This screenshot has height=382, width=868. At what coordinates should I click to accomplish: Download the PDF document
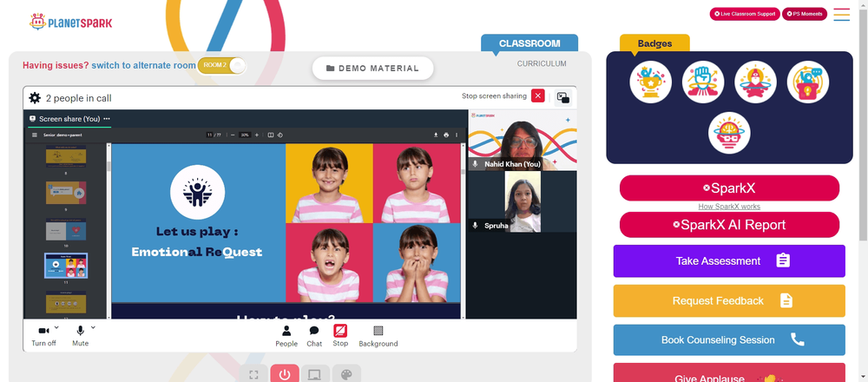[437, 135]
